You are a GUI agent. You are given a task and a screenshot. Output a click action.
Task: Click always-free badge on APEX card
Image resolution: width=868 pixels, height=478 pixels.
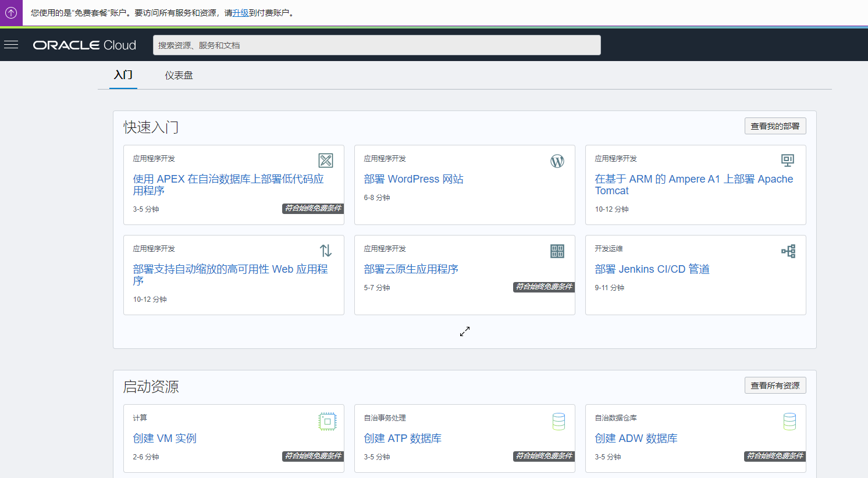pos(313,208)
